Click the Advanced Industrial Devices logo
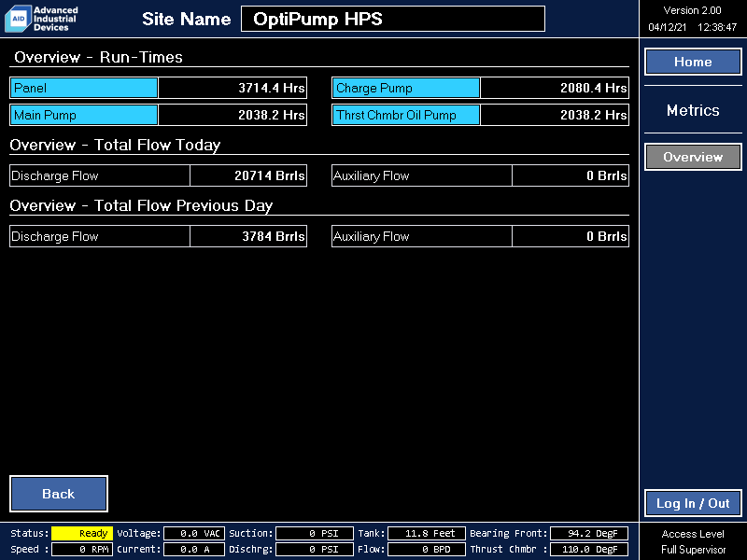 tap(41, 19)
